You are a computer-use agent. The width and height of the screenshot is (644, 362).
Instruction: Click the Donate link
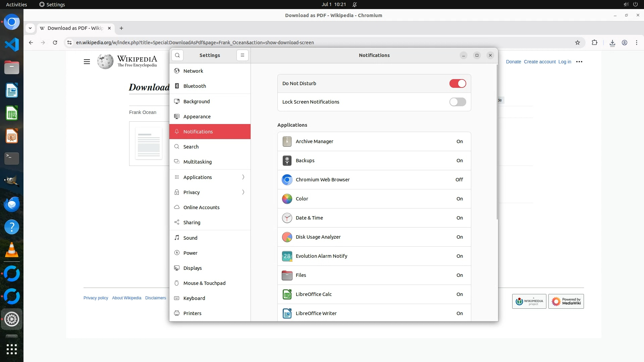[x=513, y=62]
